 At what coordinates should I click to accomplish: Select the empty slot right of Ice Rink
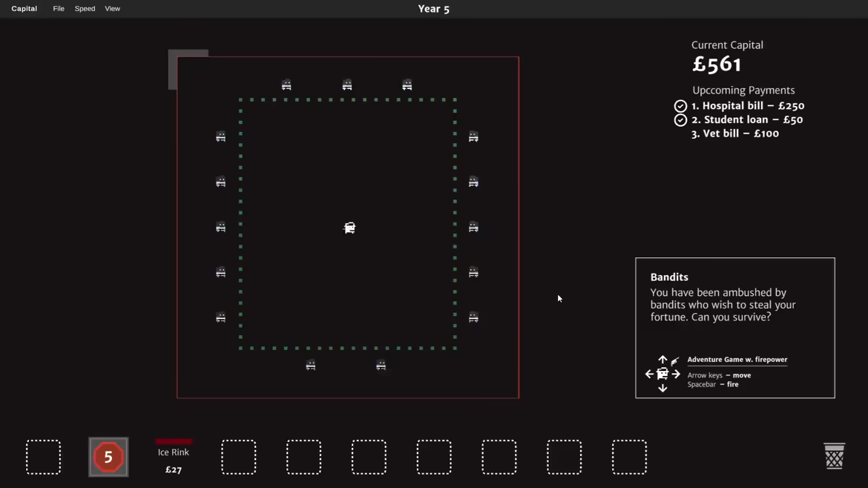(239, 457)
